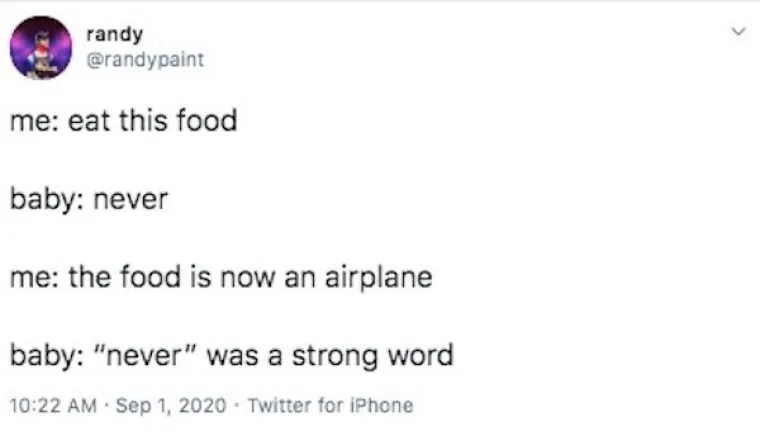Click the final word "word" in tweet
The image size is (760, 436).
(421, 354)
